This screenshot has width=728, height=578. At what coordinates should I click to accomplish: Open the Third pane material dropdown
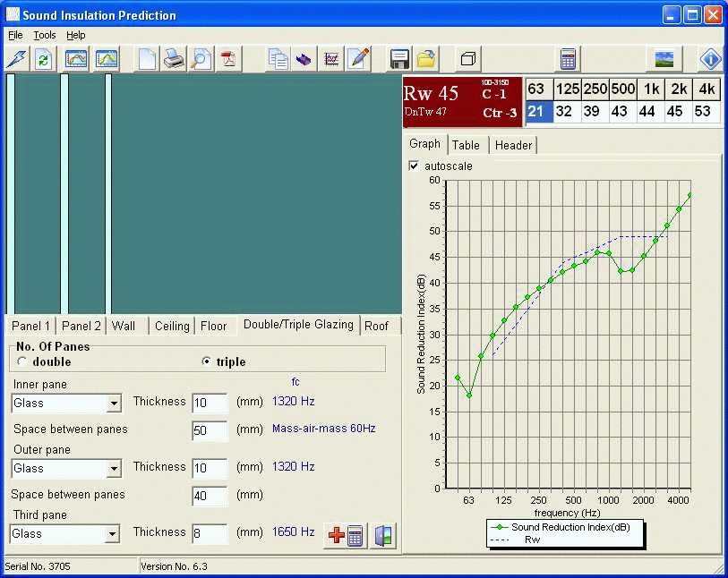(112, 534)
